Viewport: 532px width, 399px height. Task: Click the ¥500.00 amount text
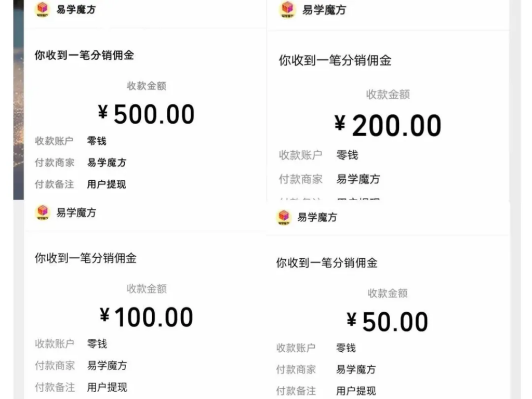click(147, 113)
